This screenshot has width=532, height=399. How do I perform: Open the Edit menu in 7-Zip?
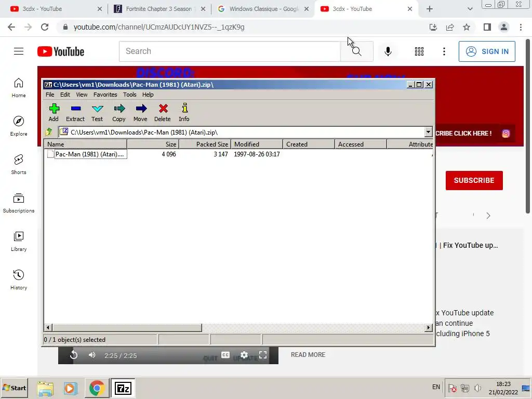[65, 95]
